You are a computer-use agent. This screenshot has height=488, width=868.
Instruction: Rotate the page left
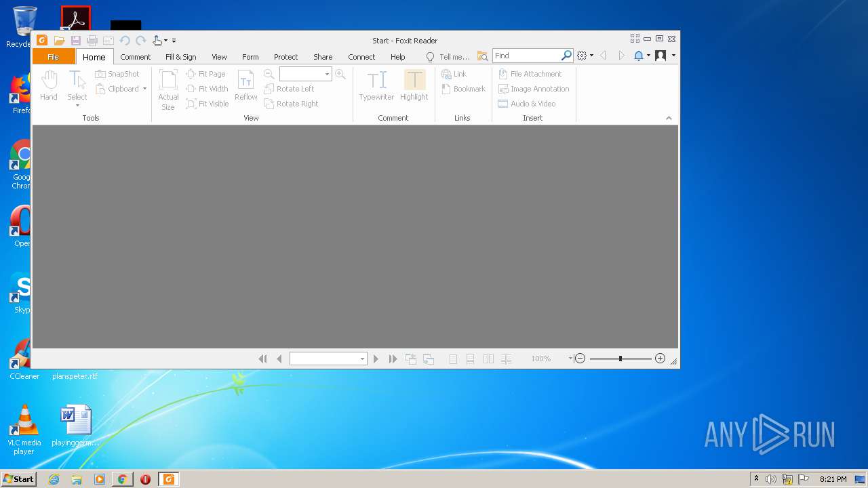click(x=289, y=89)
